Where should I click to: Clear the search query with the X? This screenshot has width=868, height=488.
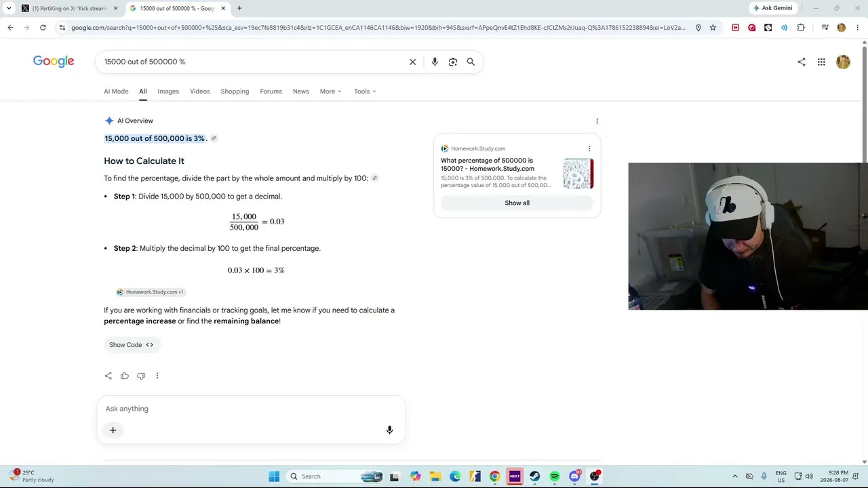click(x=412, y=62)
